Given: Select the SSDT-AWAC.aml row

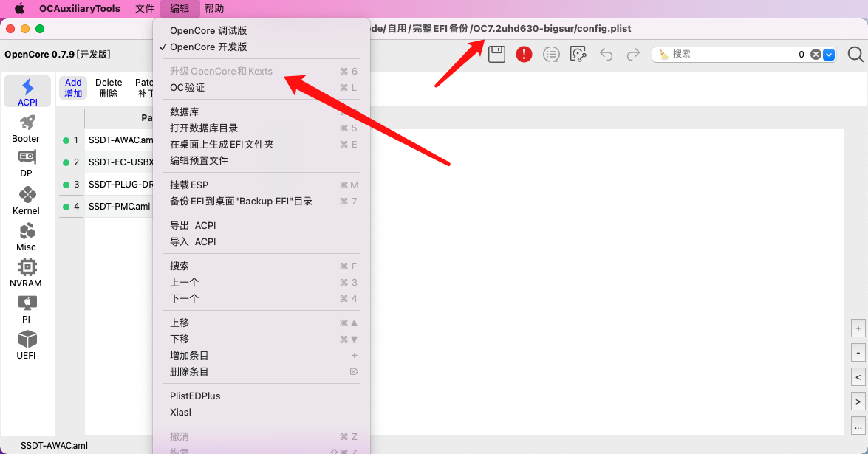Looking at the screenshot, I should 119,140.
